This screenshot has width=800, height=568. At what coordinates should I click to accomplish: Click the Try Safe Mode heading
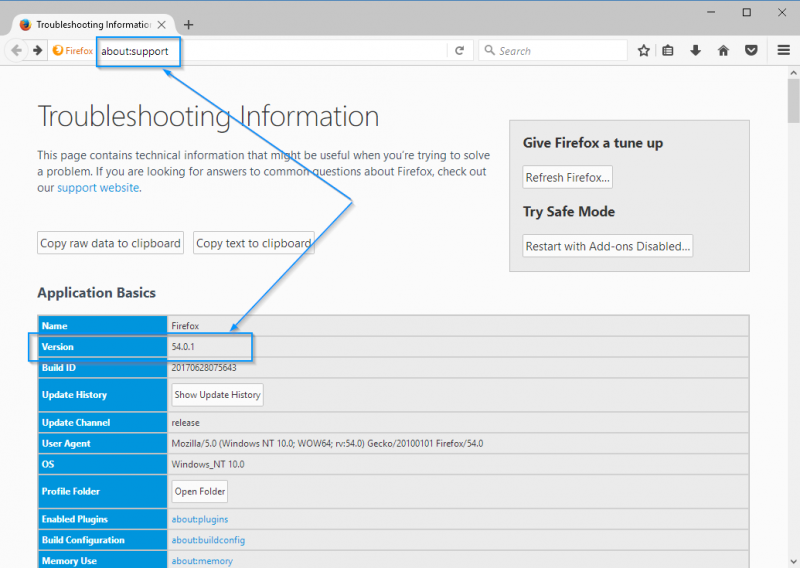pyautogui.click(x=569, y=212)
